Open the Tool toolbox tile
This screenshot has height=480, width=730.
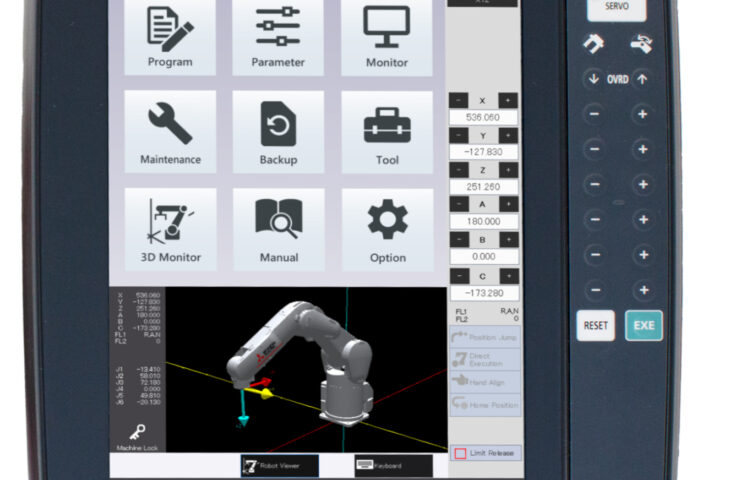386,132
